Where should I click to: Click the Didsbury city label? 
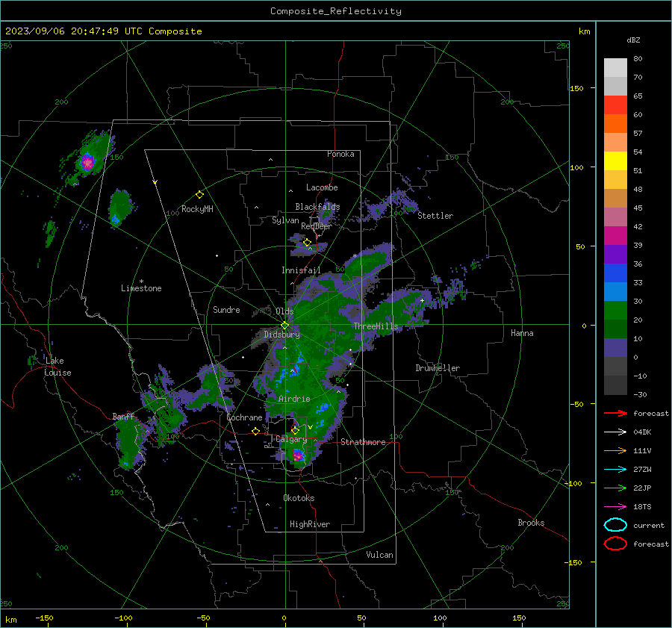(282, 335)
